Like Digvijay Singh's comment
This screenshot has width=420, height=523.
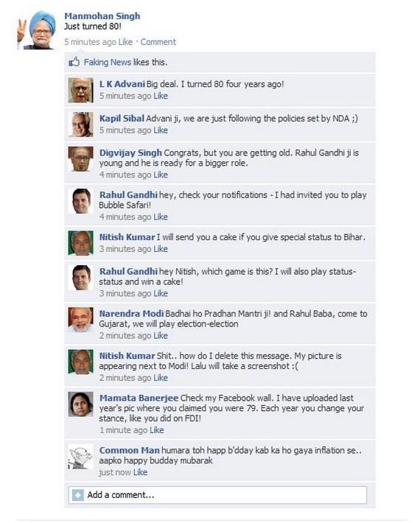(161, 175)
